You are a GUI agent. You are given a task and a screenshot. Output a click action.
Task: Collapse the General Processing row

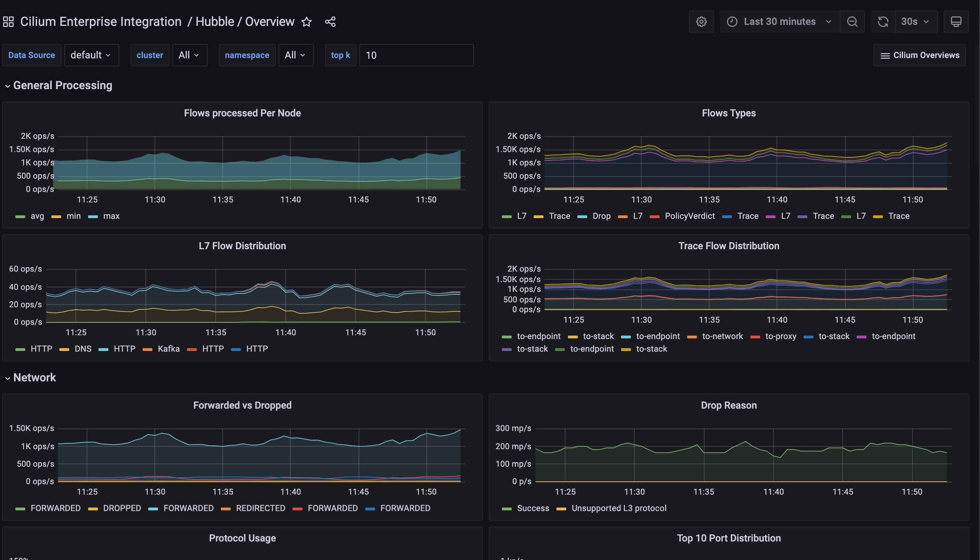pos(62,85)
